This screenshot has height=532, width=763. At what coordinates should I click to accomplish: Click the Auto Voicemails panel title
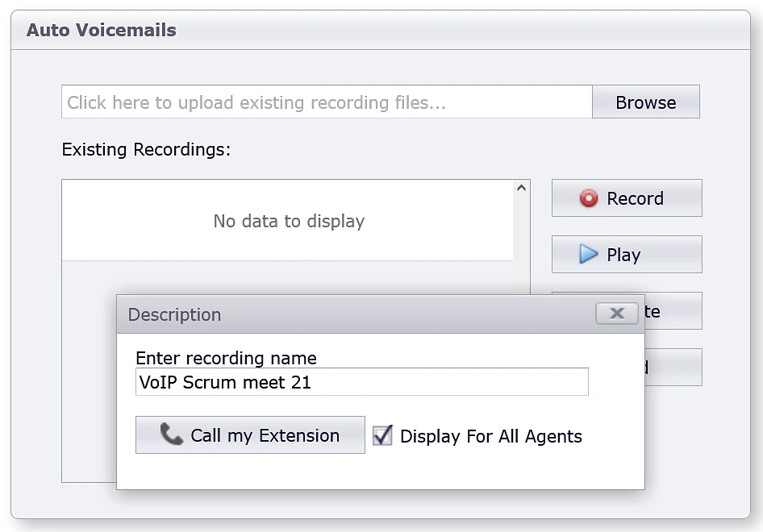[x=101, y=30]
